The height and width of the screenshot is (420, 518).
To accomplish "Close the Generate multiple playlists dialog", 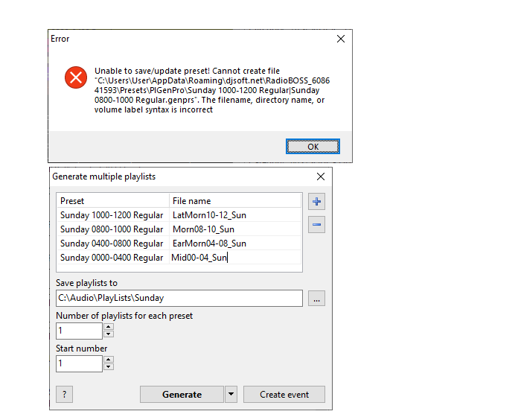I will (x=321, y=177).
